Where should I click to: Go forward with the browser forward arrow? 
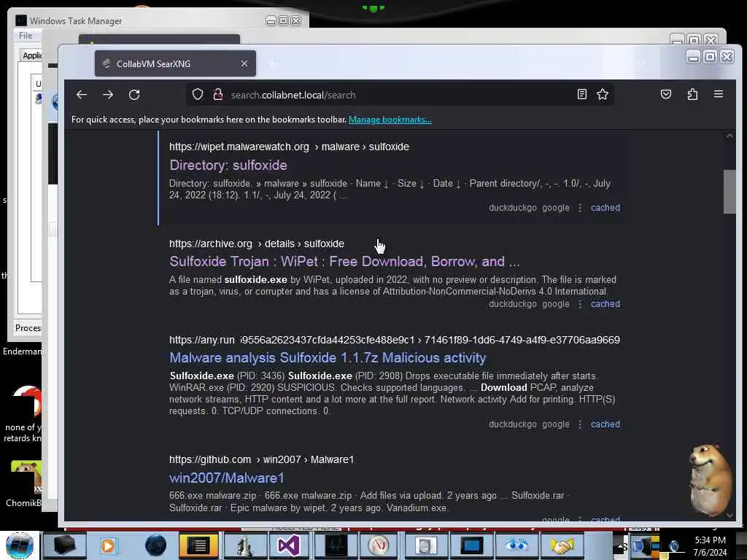coord(108,95)
